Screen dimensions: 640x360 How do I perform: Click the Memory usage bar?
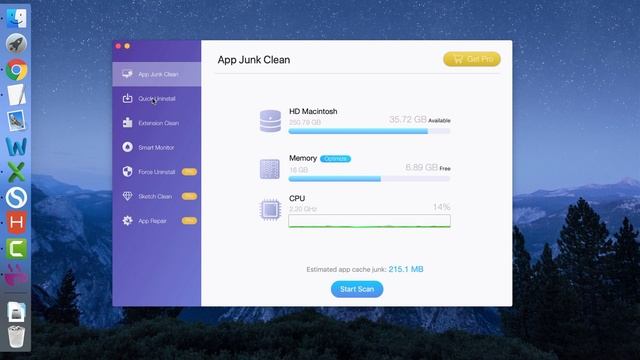[369, 179]
